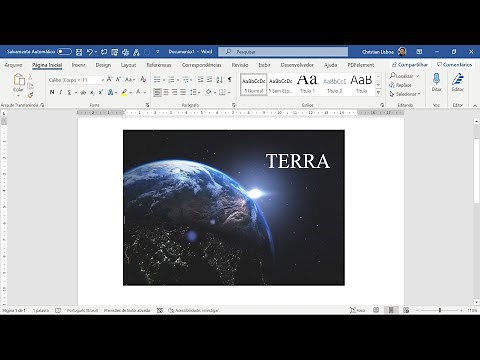Adjust the zoom slider in status bar

439,310
